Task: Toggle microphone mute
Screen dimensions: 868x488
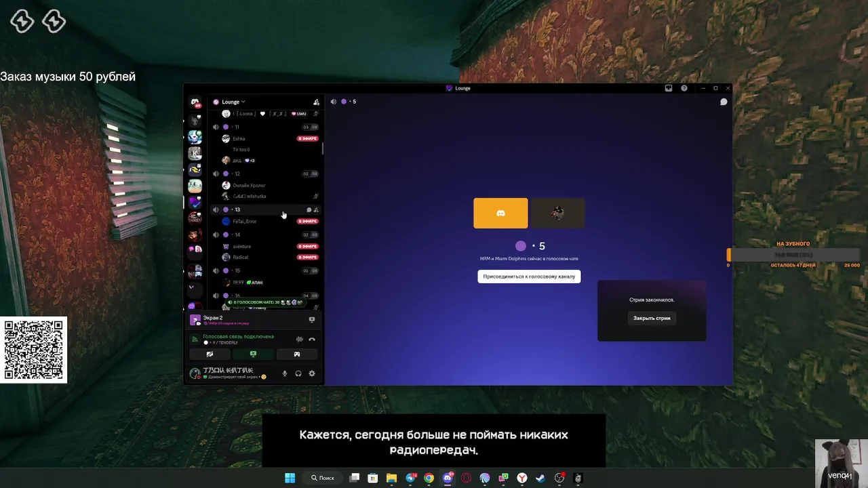Action: click(285, 373)
